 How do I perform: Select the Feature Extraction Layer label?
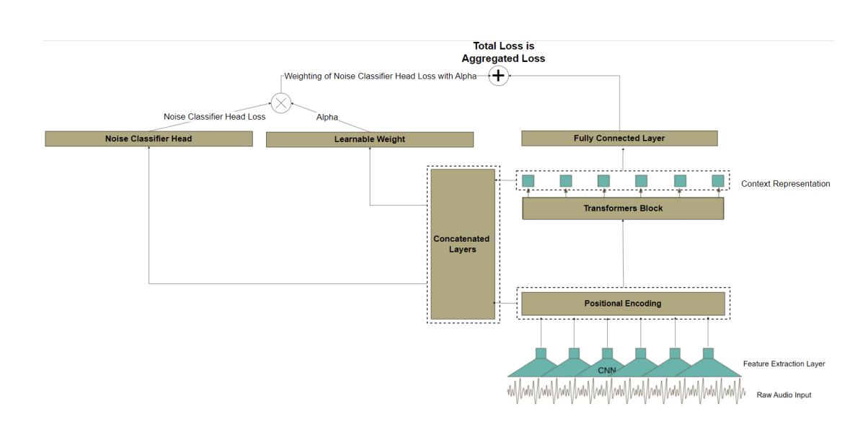pos(784,364)
